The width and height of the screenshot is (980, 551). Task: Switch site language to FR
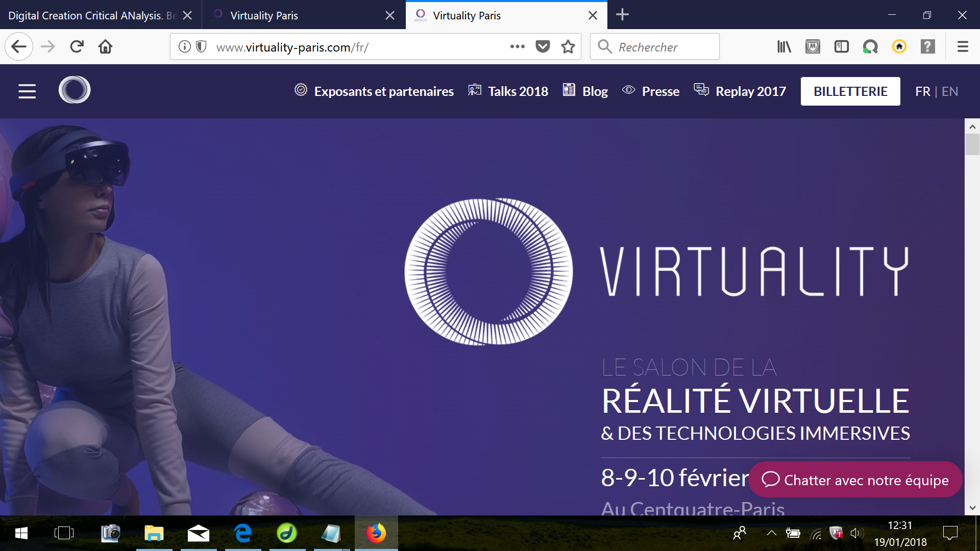(x=922, y=91)
